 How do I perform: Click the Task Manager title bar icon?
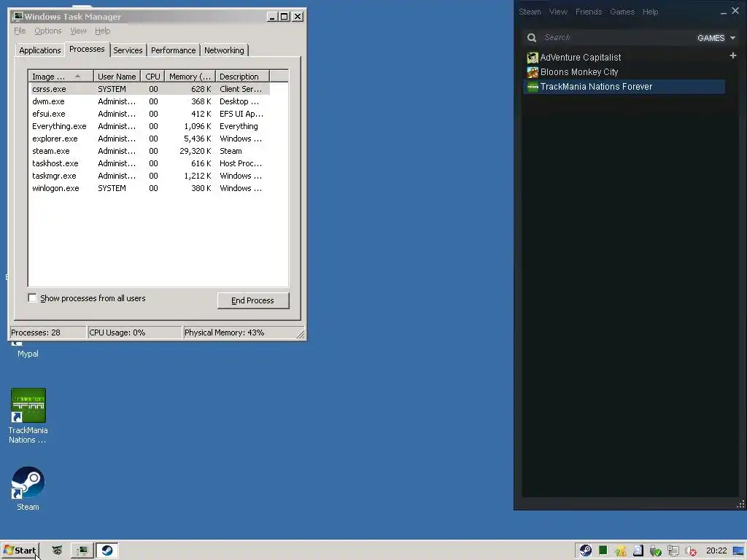(18, 17)
